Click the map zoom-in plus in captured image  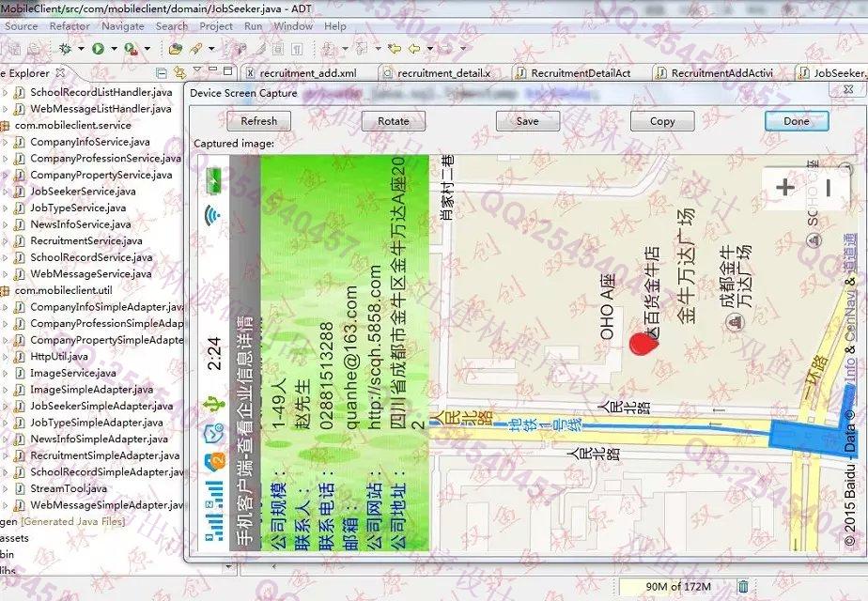pyautogui.click(x=785, y=188)
